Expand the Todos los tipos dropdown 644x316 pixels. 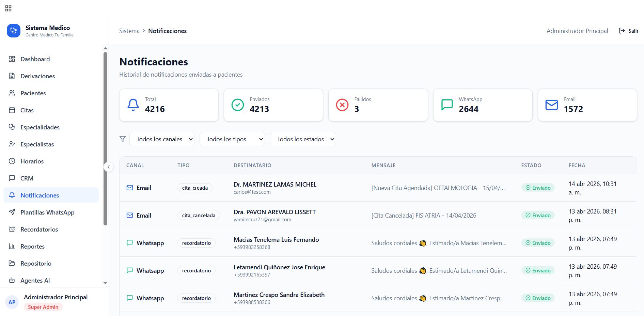232,139
